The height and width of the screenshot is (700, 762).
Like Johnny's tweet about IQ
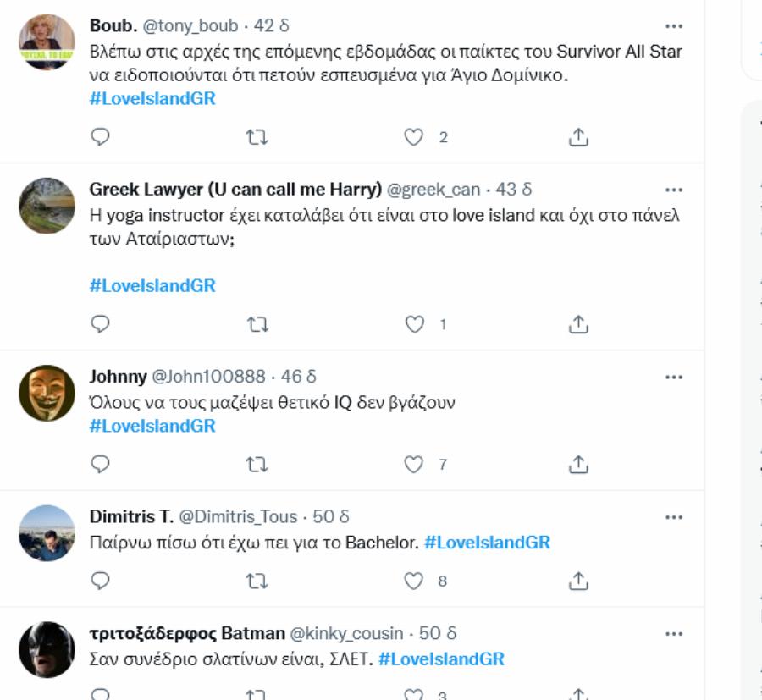412,463
